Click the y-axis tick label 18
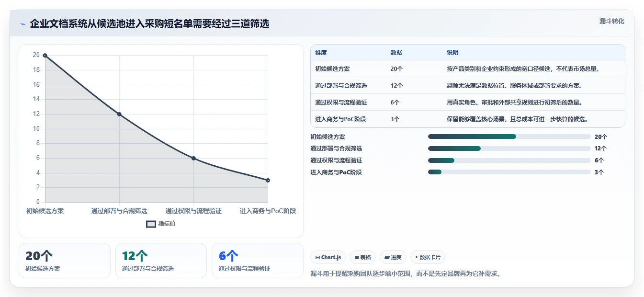Viewport: 644px width, 297px height. 36,70
